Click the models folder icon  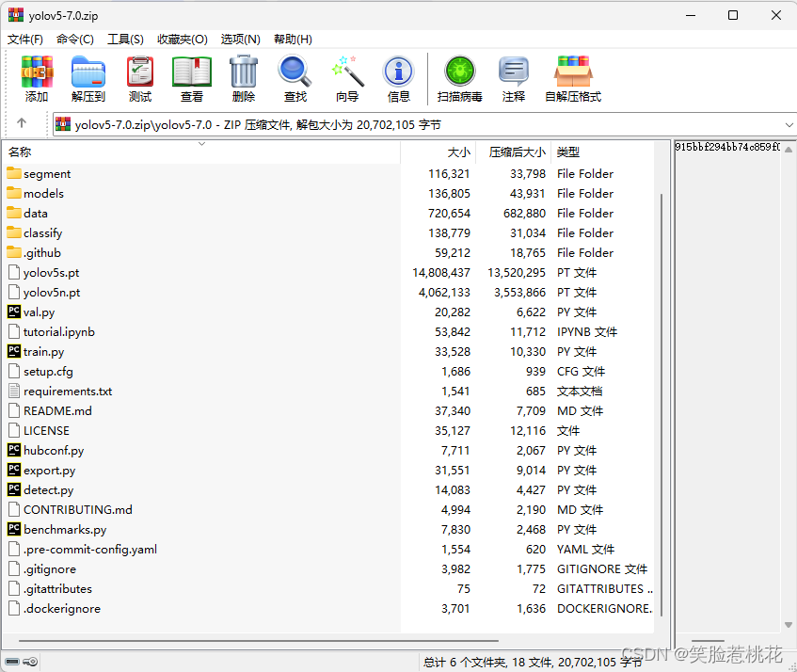pos(14,193)
